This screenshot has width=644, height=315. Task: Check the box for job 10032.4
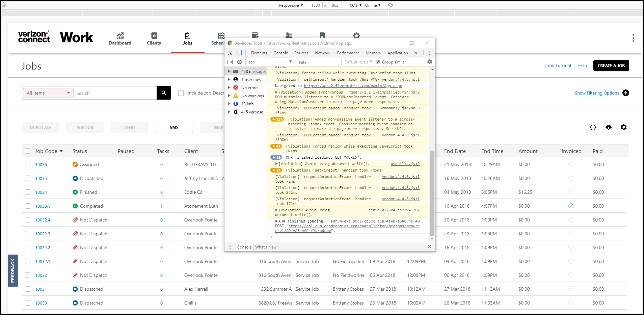click(28, 220)
